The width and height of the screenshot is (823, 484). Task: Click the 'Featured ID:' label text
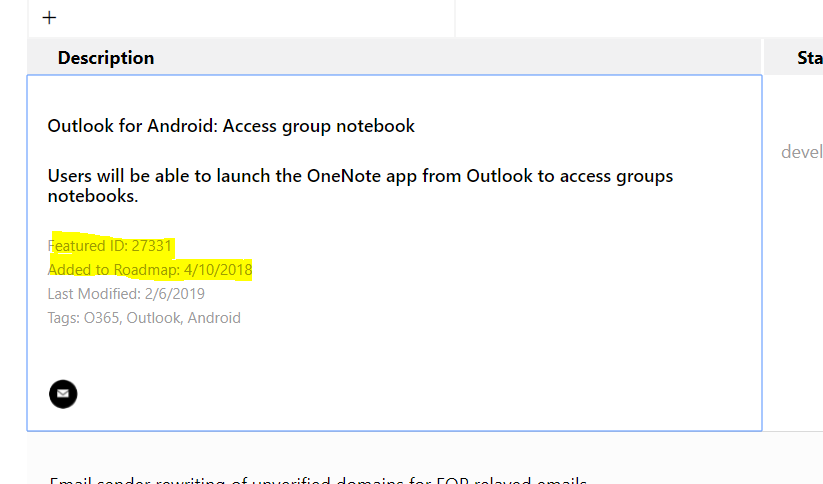[88, 246]
